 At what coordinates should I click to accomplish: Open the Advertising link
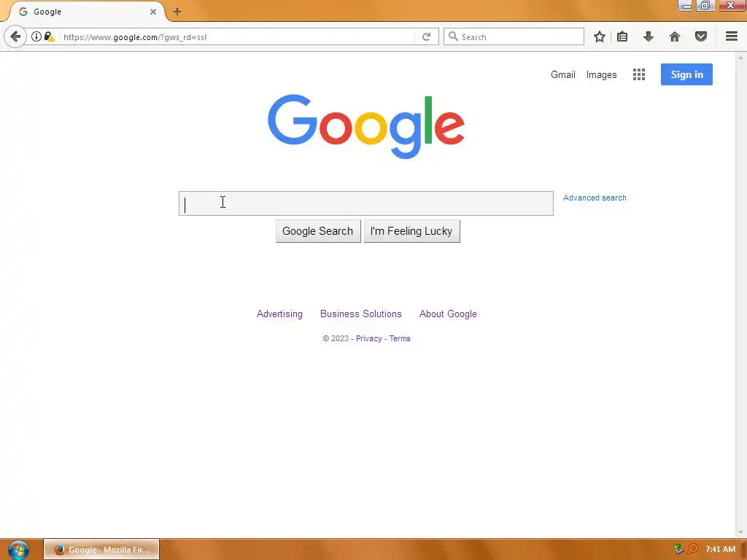click(279, 314)
